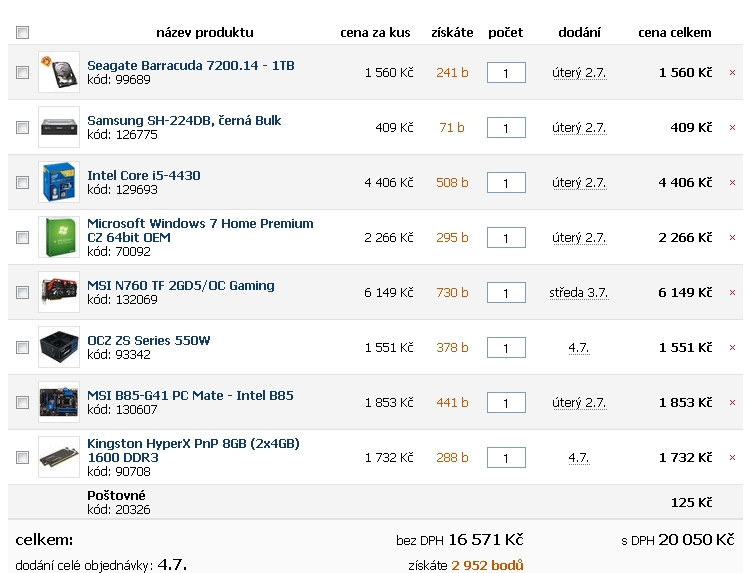
Task: Click the 'cena za kus' column header
Action: (x=375, y=33)
